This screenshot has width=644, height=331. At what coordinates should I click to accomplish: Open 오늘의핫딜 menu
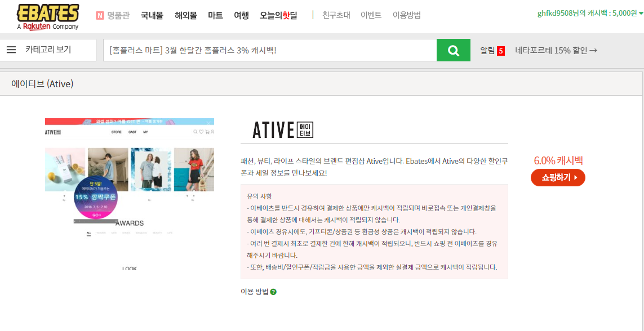tap(278, 16)
